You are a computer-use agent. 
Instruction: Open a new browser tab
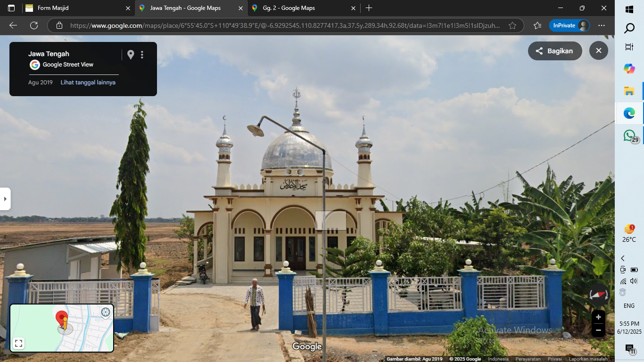pyautogui.click(x=369, y=8)
